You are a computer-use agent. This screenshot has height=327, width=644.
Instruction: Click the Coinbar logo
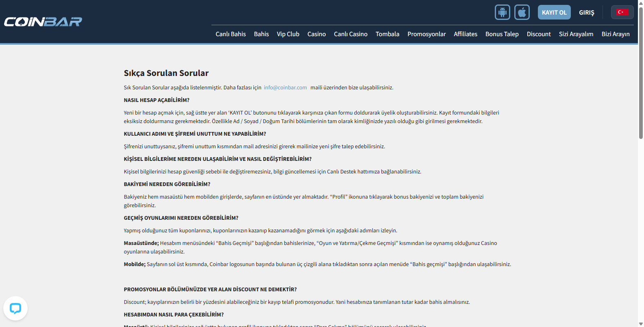coord(43,22)
